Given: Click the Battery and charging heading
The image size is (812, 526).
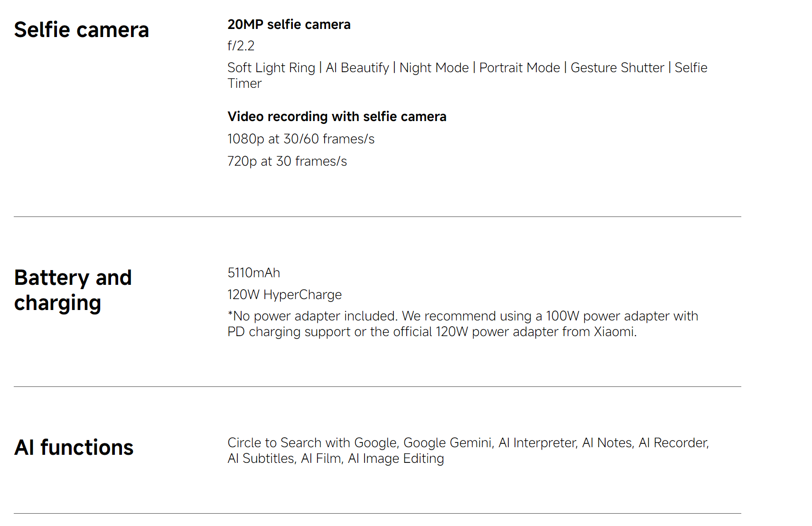Looking at the screenshot, I should coord(73,290).
